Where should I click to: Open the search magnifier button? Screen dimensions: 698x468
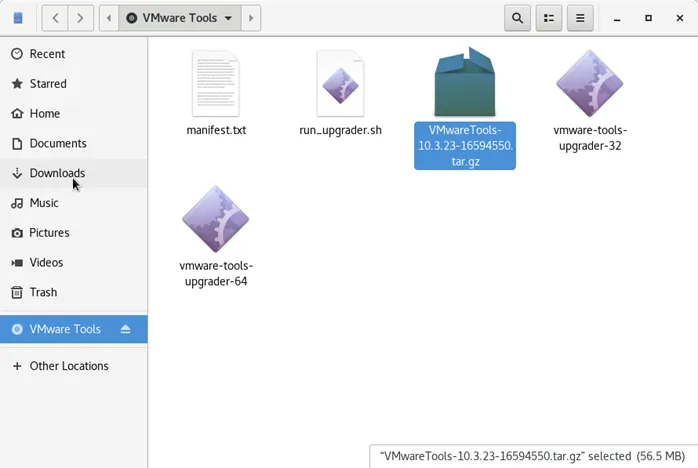(x=517, y=18)
